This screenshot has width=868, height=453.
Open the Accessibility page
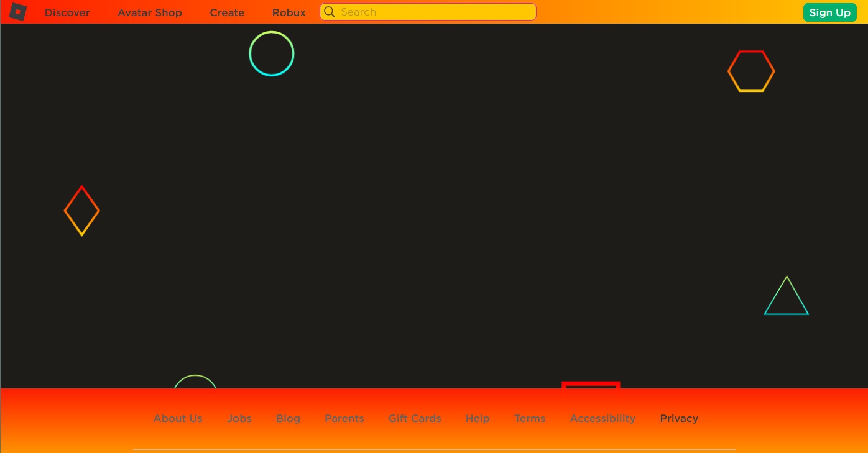[603, 418]
